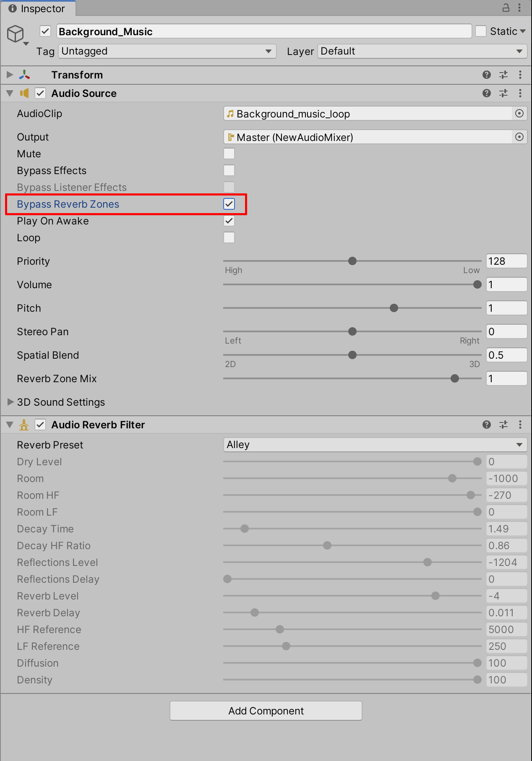Open Audio Reverb Filter preset settings icon
The width and height of the screenshot is (532, 761).
503,425
